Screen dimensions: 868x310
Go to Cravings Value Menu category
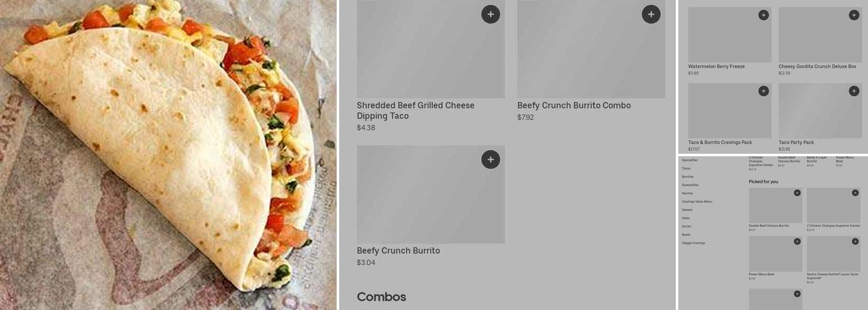click(697, 201)
